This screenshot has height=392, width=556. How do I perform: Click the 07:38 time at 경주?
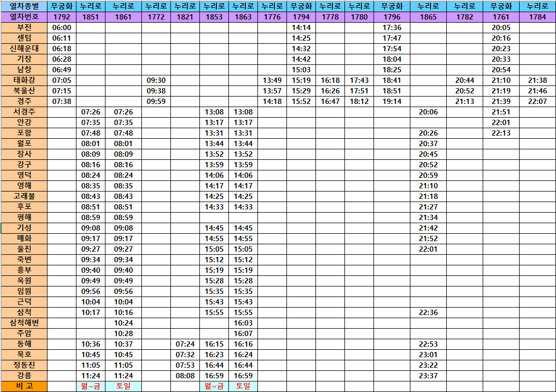62,101
